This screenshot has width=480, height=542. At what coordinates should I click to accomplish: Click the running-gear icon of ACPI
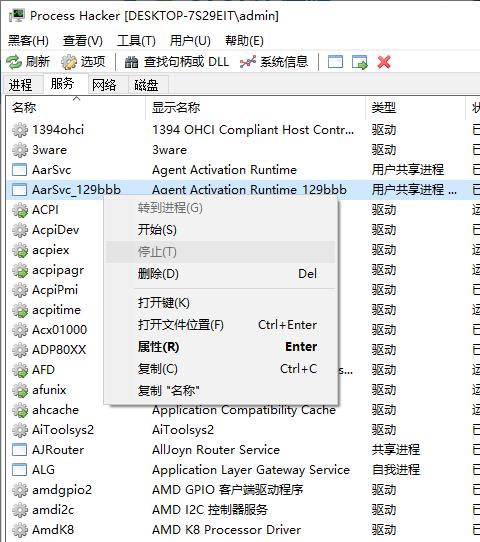tap(20, 210)
